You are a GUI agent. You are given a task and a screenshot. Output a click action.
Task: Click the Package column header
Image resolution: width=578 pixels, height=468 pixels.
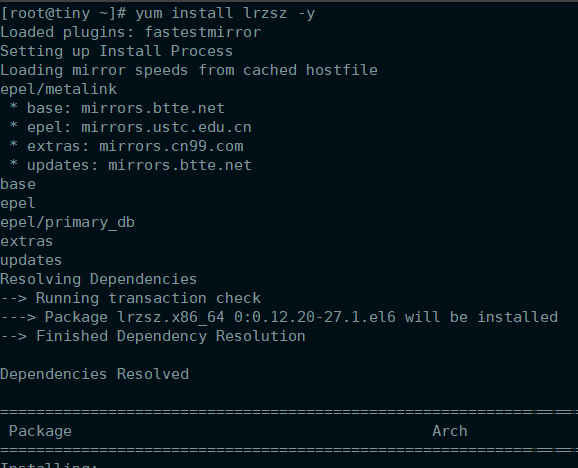pyautogui.click(x=40, y=432)
